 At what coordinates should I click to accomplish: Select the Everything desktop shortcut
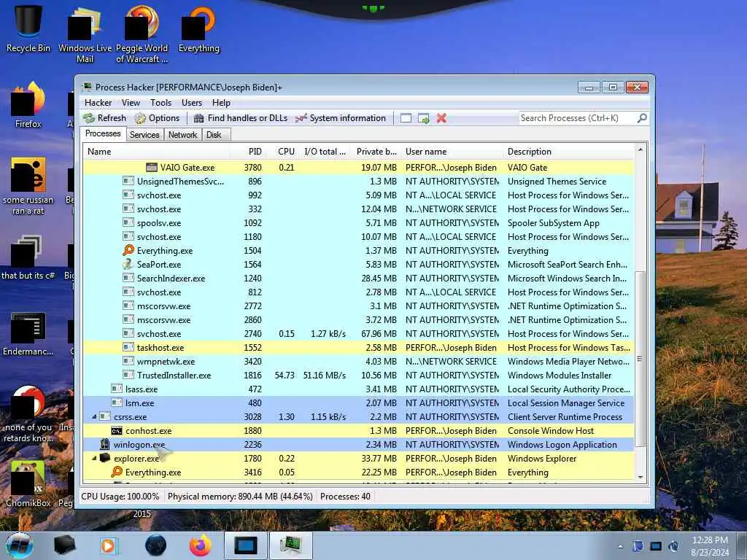pos(198,28)
